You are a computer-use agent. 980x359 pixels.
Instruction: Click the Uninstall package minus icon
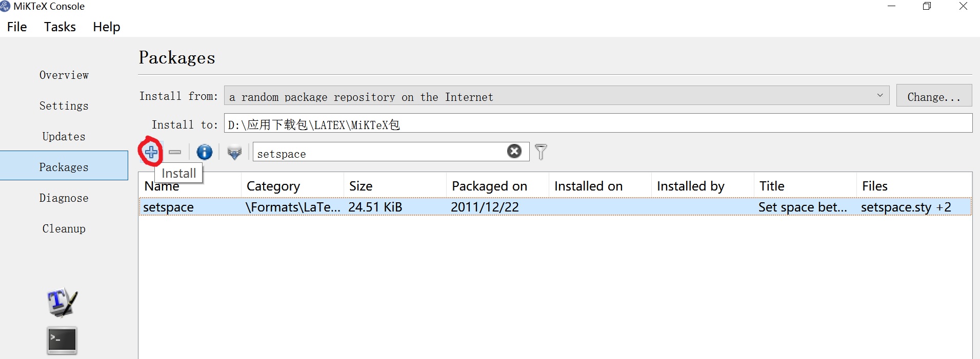[x=175, y=152]
